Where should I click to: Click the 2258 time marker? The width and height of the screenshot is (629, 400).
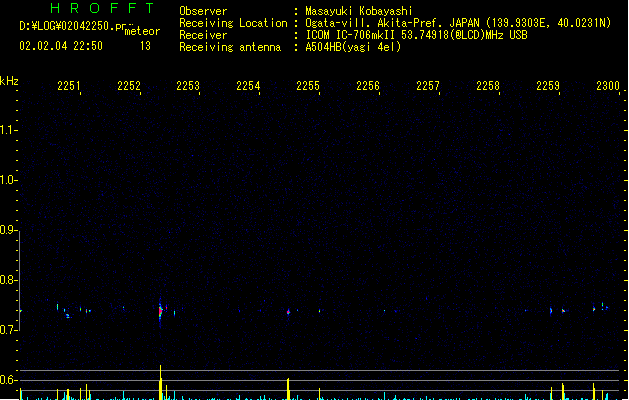point(488,86)
